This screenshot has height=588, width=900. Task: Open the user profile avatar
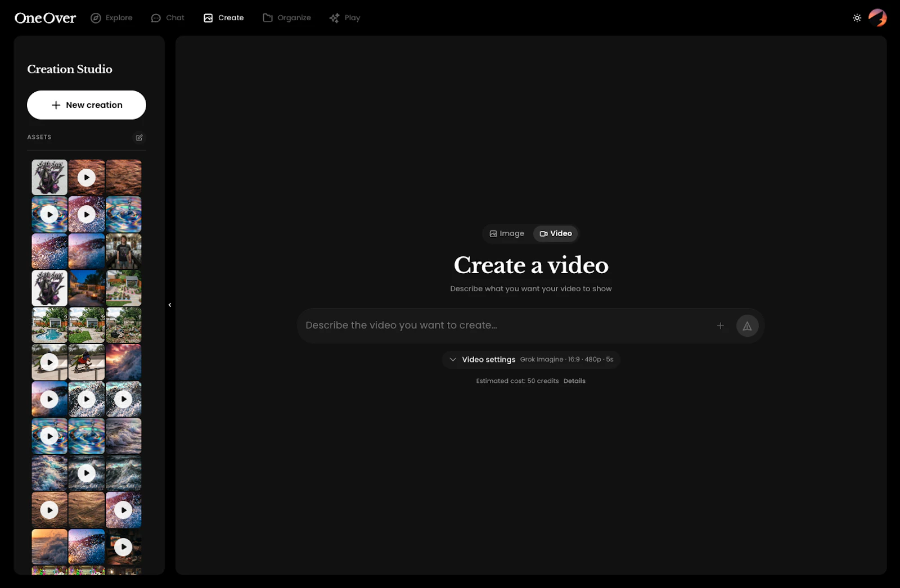(877, 18)
